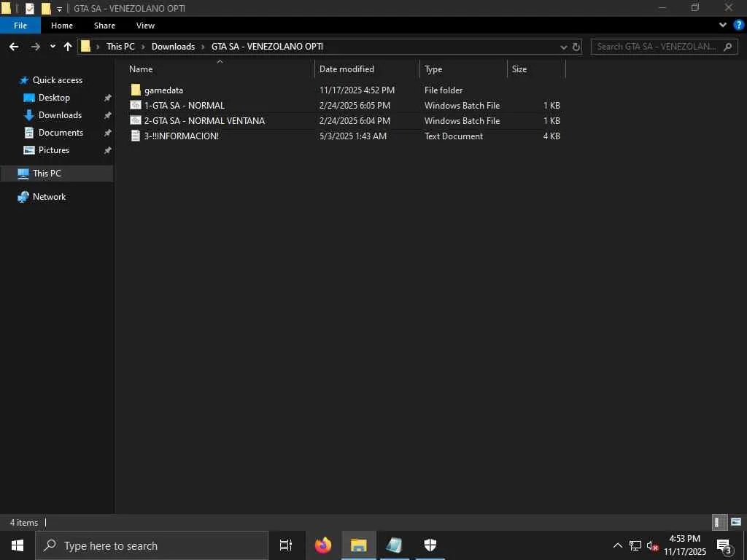Expand the ribbon with the chevron
The image size is (747, 560).
point(723,26)
